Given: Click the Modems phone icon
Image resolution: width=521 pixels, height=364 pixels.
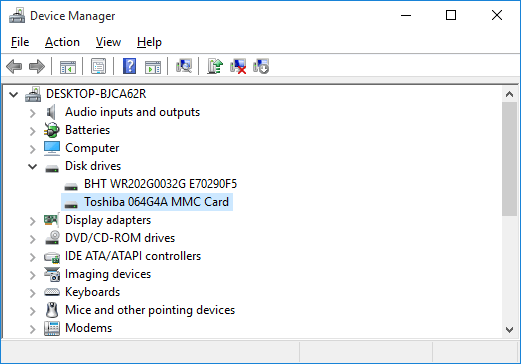Looking at the screenshot, I should [x=52, y=328].
